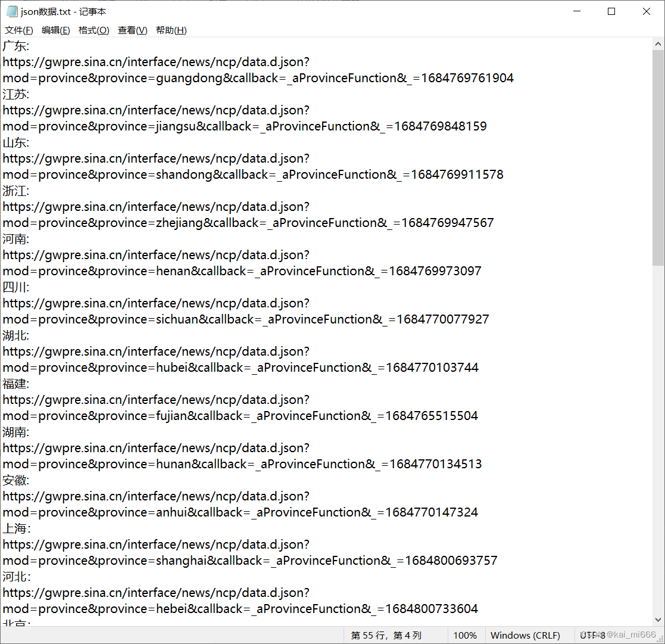
Task: Click the line with province=hebei
Action: tap(241, 609)
